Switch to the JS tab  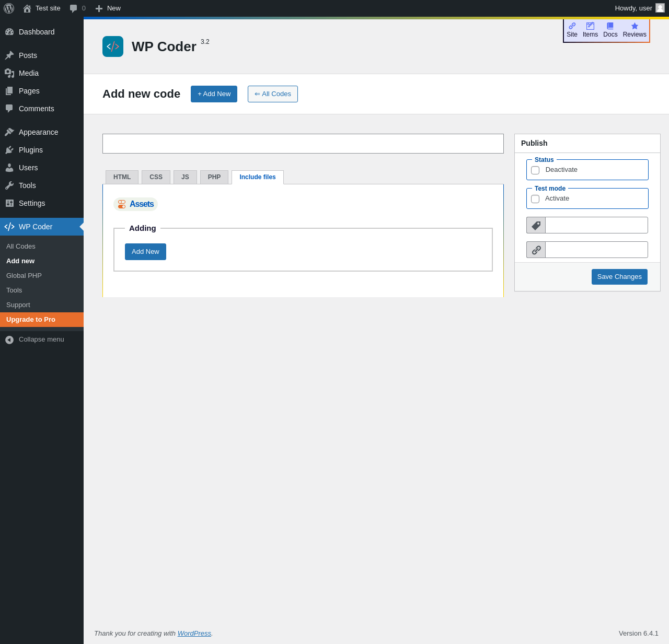[185, 177]
